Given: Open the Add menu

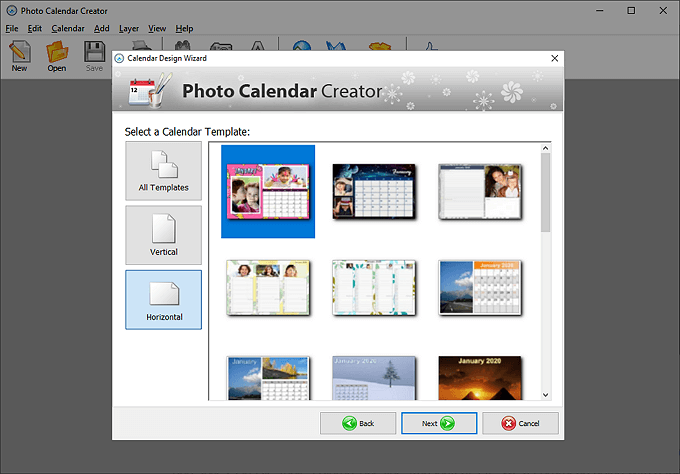Looking at the screenshot, I should [102, 29].
